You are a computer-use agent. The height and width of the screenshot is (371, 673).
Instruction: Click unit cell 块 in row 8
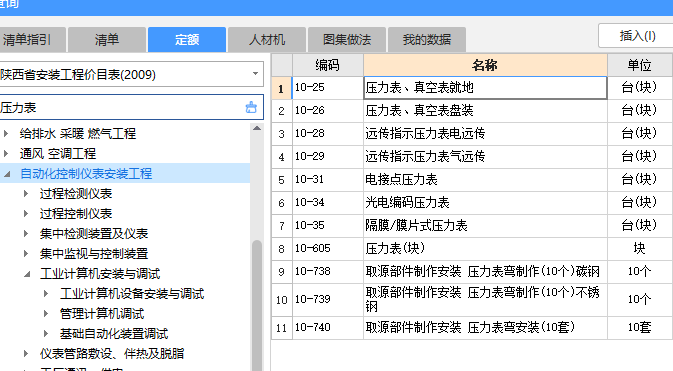[x=640, y=249]
